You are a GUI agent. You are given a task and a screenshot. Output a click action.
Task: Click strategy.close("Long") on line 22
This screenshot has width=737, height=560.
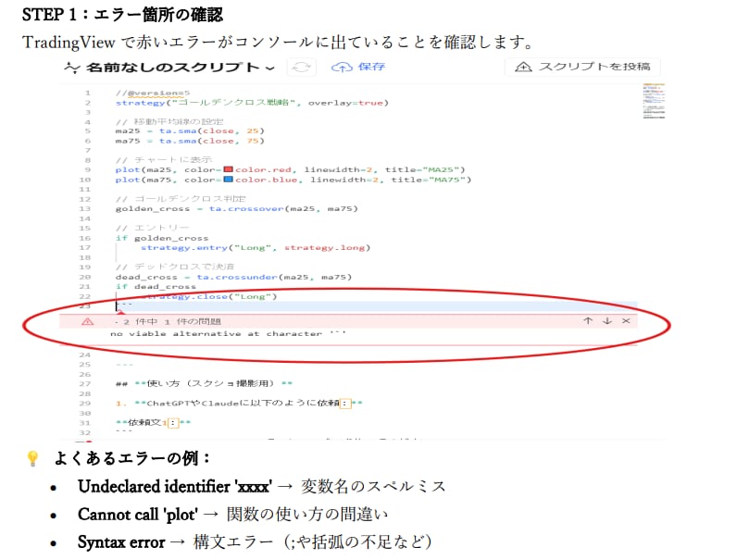[x=208, y=296]
